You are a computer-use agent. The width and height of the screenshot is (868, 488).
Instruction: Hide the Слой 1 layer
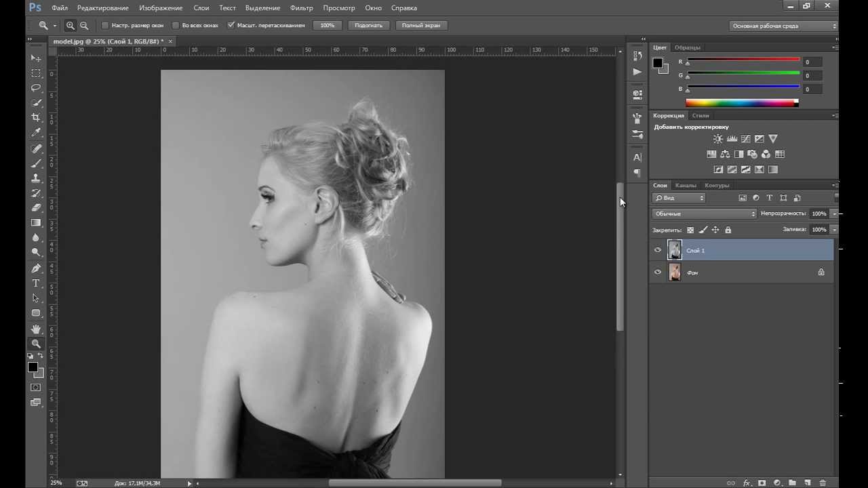coord(657,250)
